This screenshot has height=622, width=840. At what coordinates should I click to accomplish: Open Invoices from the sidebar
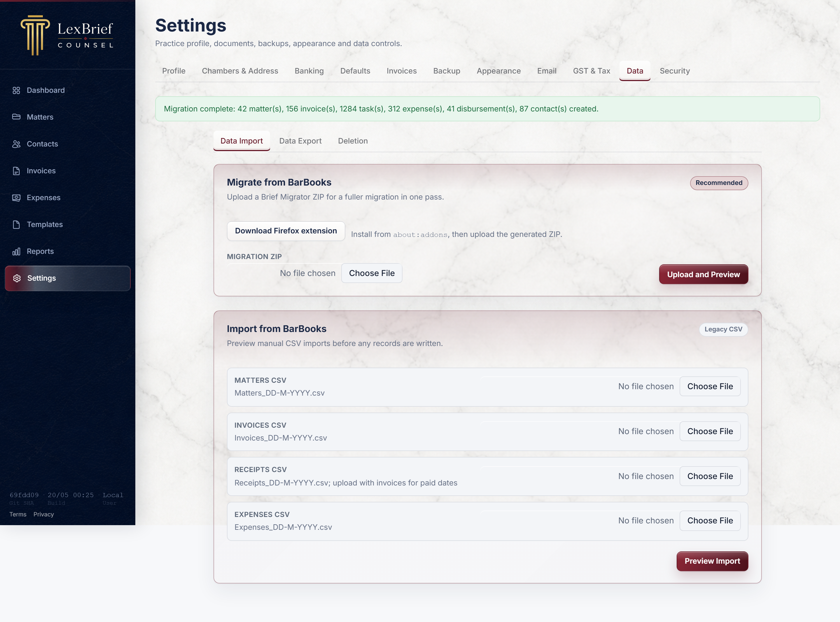(68, 171)
